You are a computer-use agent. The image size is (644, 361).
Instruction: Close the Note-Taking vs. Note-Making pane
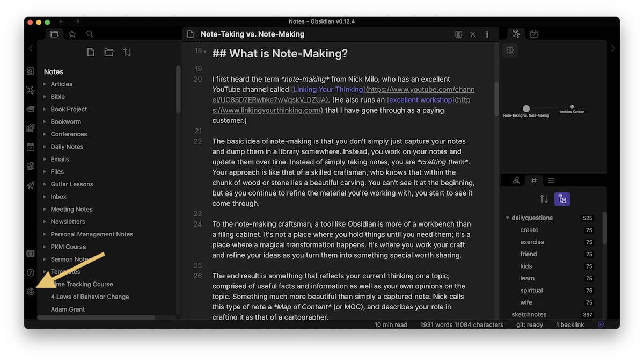coord(473,34)
